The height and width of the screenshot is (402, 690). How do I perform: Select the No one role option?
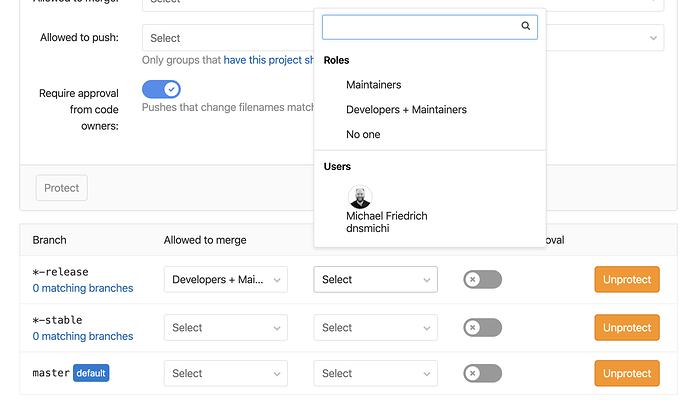363,134
